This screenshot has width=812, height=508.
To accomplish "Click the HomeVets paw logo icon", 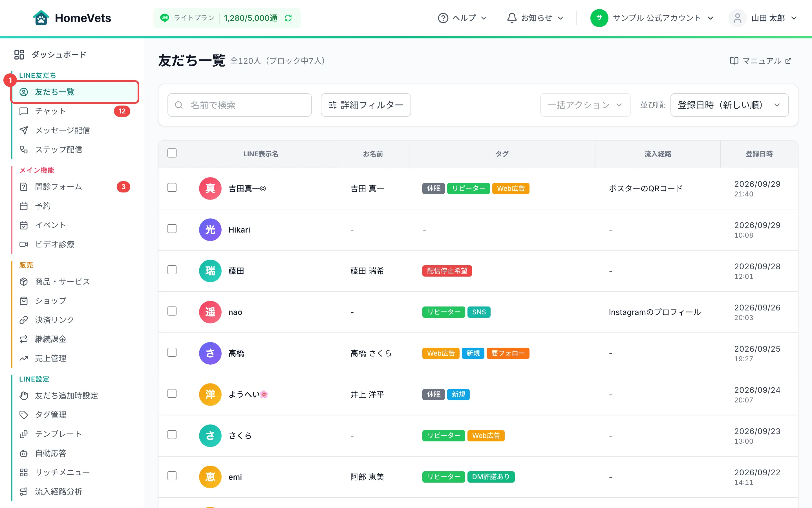I will click(41, 18).
